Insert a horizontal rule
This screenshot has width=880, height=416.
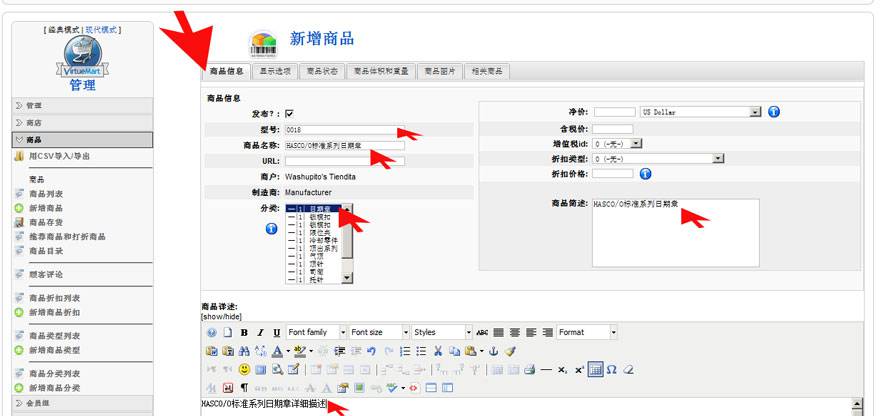546,369
